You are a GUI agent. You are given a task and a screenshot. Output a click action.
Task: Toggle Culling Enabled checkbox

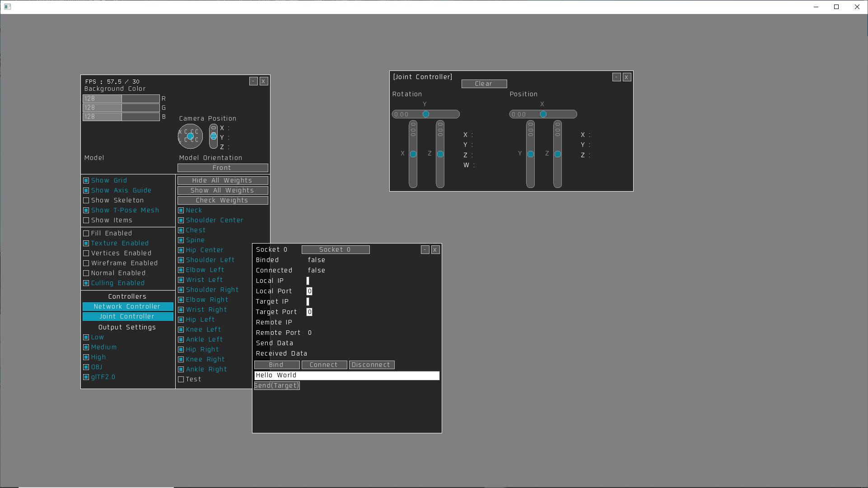click(86, 283)
